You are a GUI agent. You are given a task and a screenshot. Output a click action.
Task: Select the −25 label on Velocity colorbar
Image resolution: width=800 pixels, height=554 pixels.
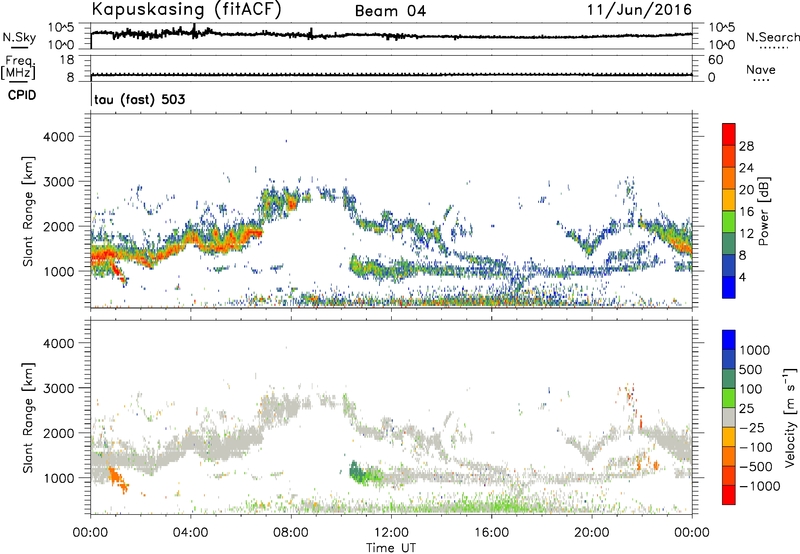coord(752,427)
